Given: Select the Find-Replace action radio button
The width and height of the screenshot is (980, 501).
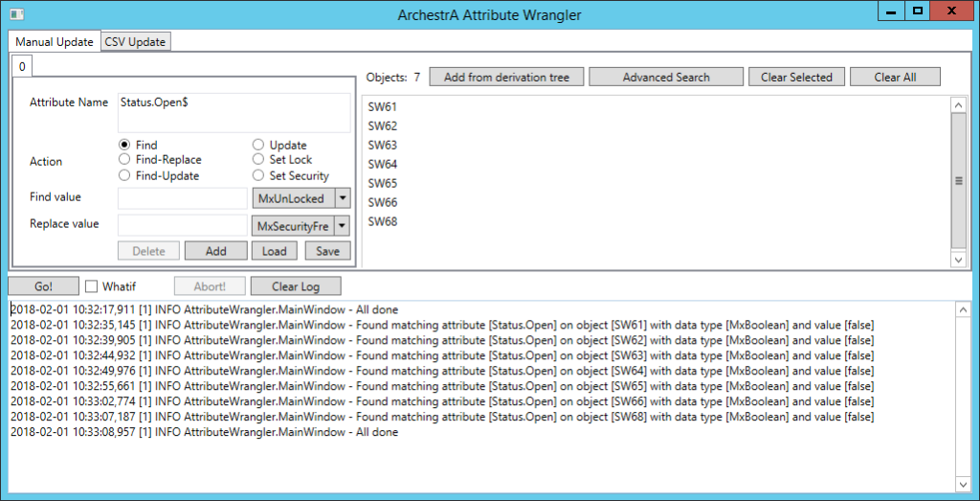Looking at the screenshot, I should point(123,159).
